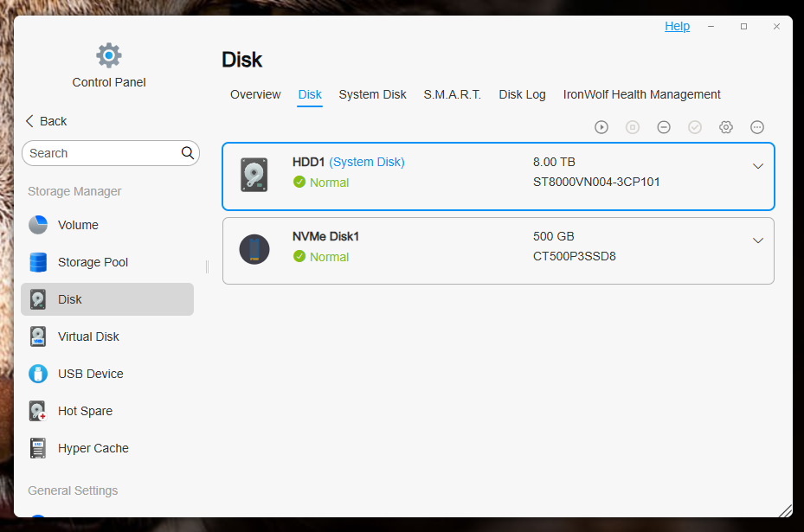Select Virtual Disk in sidebar
This screenshot has height=532, width=804.
[x=107, y=337]
